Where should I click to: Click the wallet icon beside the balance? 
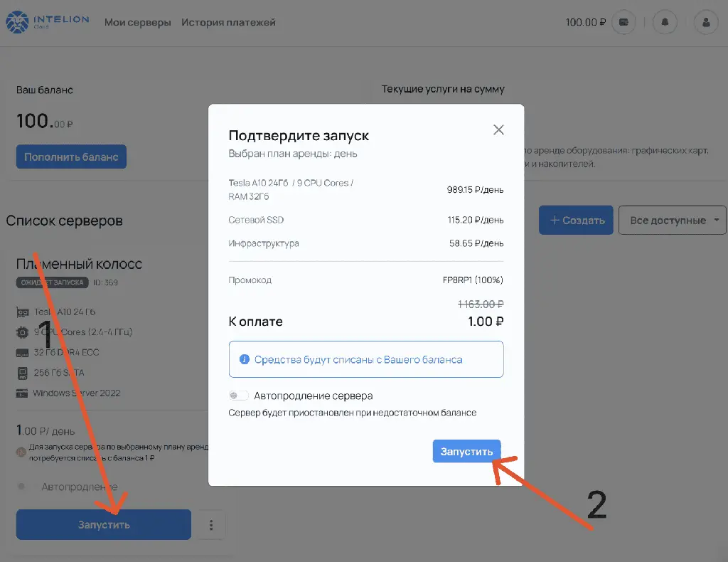[624, 22]
